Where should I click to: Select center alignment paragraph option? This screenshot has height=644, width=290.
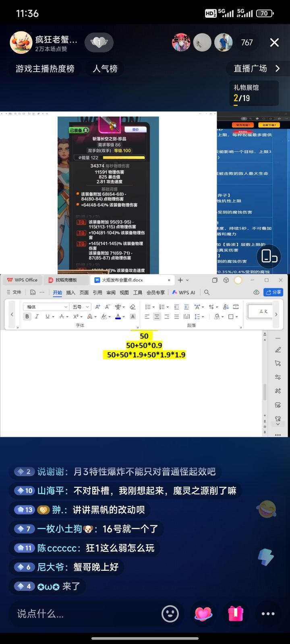coord(157,317)
